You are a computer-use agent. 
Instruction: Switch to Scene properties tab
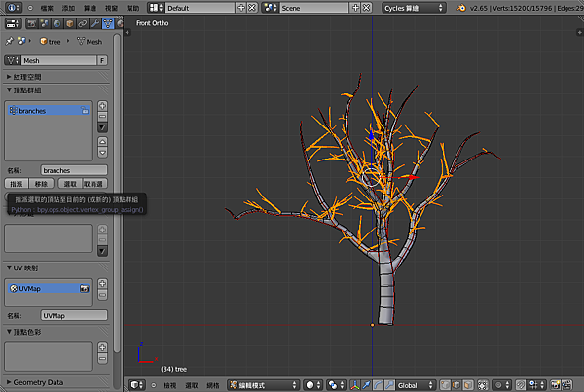(45, 23)
